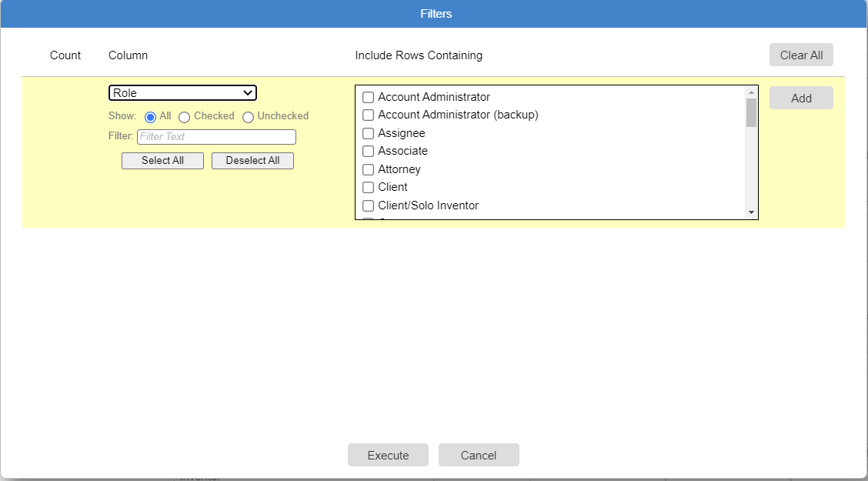The height and width of the screenshot is (481, 868).
Task: Click the role list scroll up arrow
Action: 751,92
